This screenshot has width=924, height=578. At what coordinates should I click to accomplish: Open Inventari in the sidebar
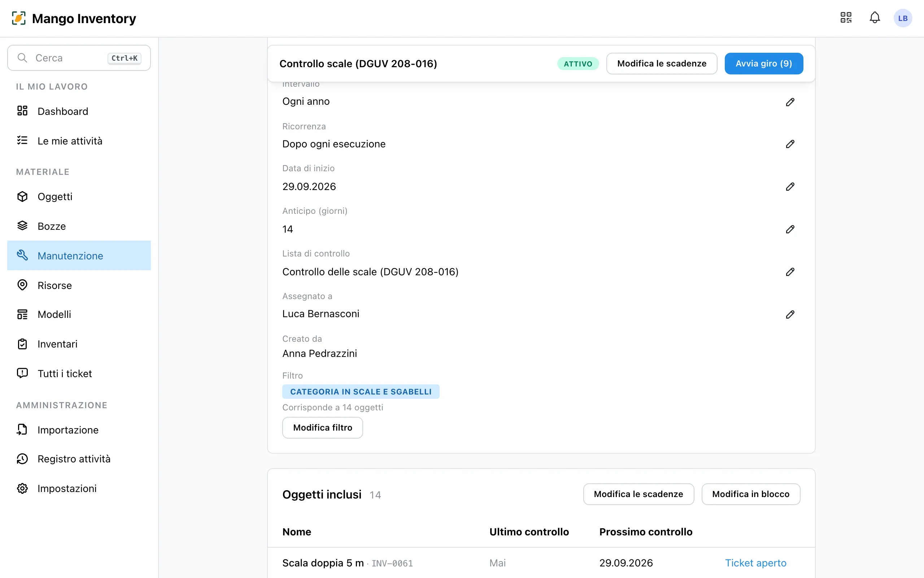pos(79,344)
